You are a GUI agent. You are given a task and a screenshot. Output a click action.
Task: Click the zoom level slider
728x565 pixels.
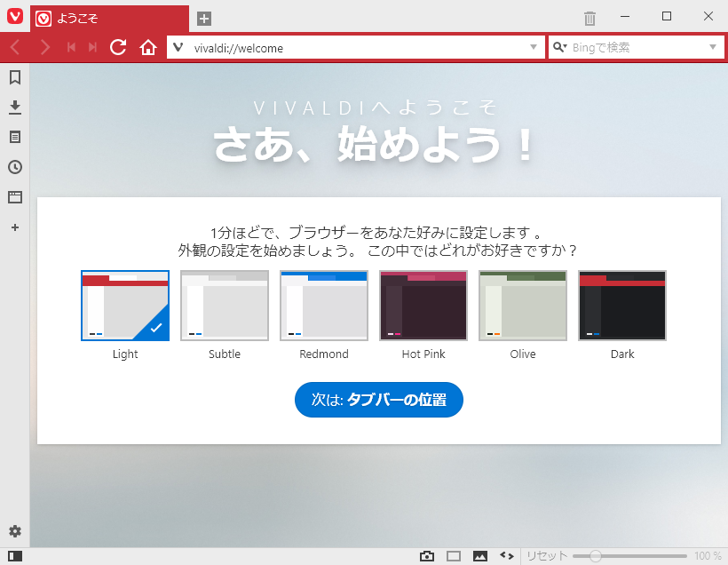(629, 556)
